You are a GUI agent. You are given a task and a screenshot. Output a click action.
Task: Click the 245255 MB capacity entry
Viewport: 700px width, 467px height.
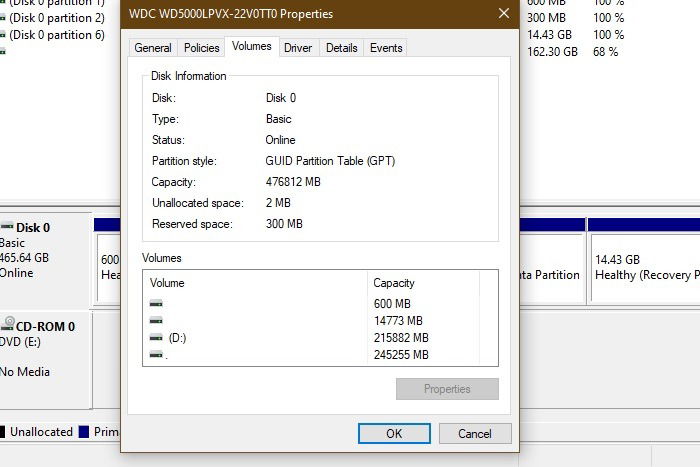401,354
